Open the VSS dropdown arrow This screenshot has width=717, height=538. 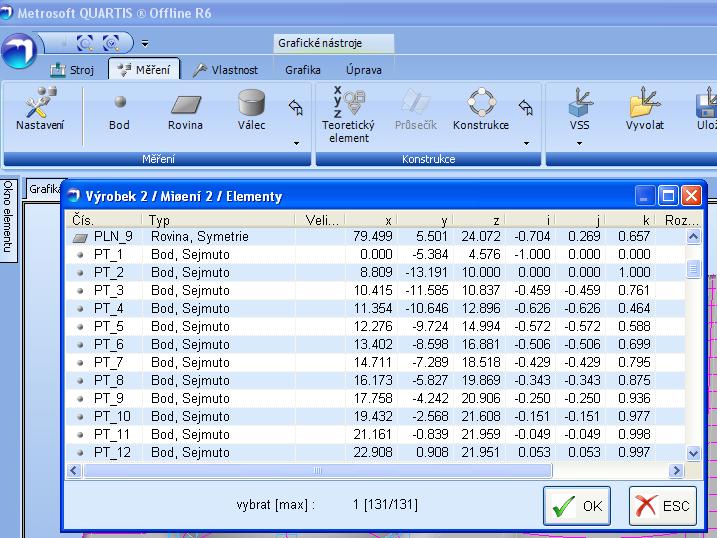[579, 144]
